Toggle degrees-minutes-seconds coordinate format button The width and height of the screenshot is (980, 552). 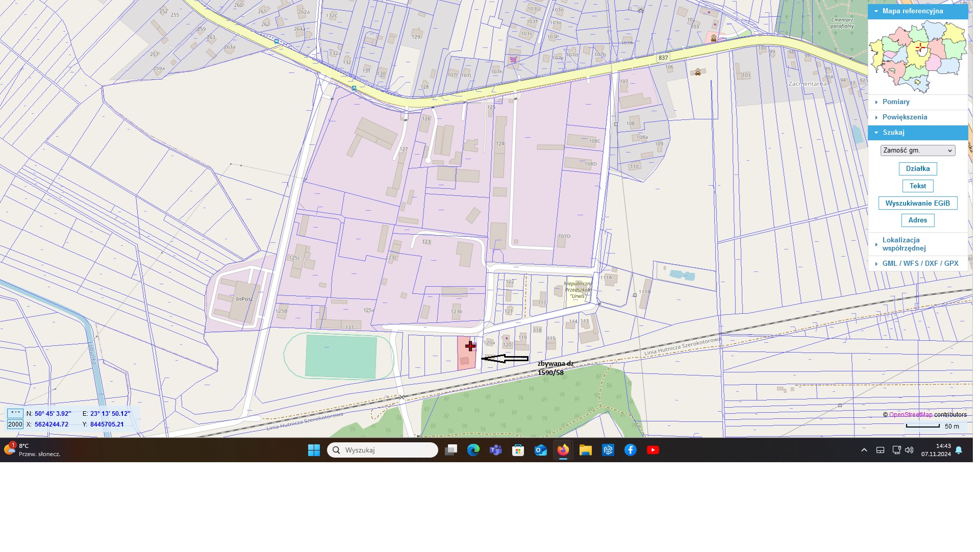click(x=15, y=413)
